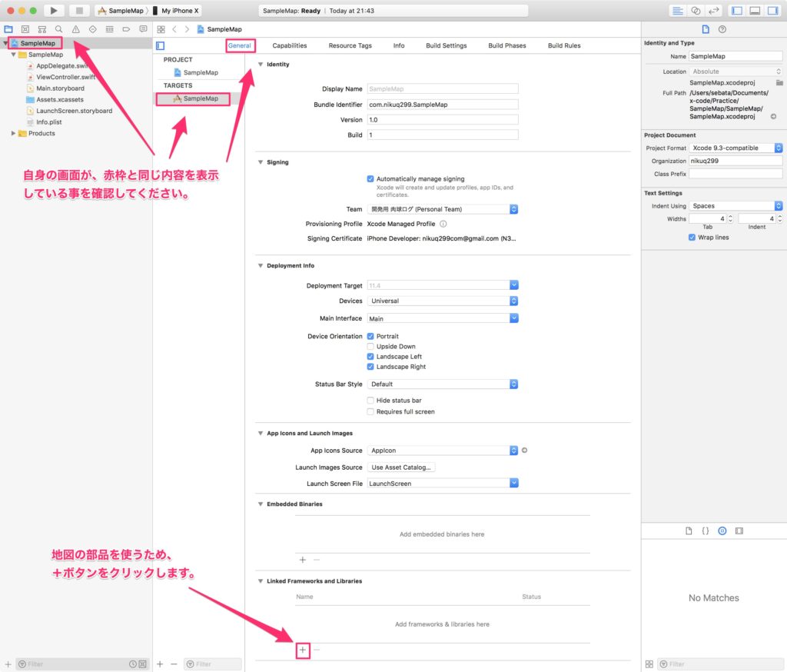Open the Symbol navigator
The width and height of the screenshot is (787, 672).
click(42, 29)
